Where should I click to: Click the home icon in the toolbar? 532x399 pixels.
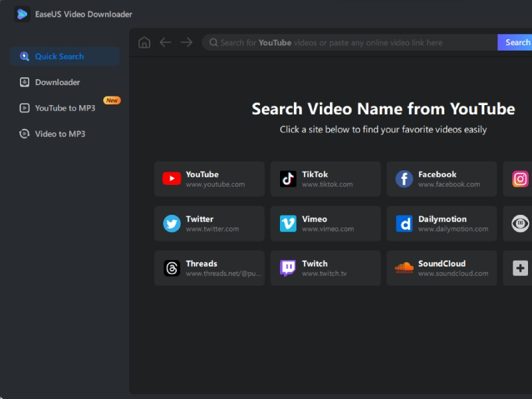(144, 43)
